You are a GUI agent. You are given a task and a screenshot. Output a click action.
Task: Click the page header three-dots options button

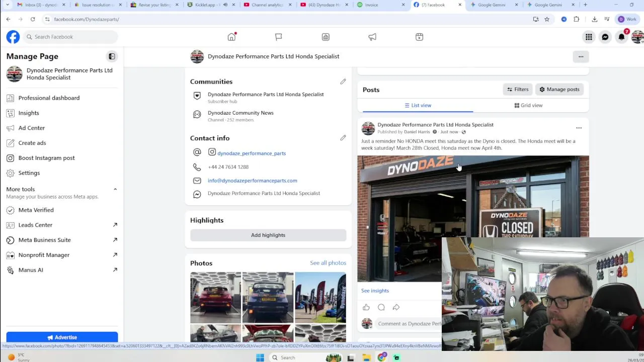581,56
